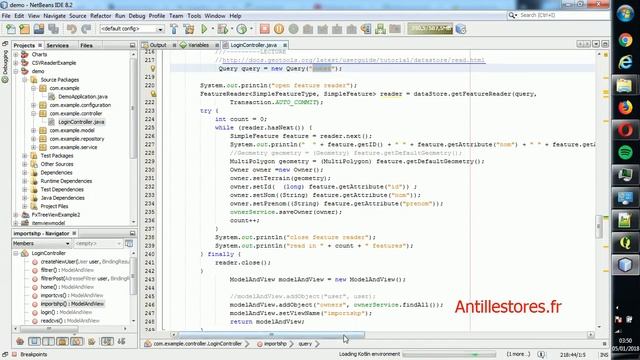Click the New File toolbar icon
The height and width of the screenshot is (360, 640).
[11, 29]
